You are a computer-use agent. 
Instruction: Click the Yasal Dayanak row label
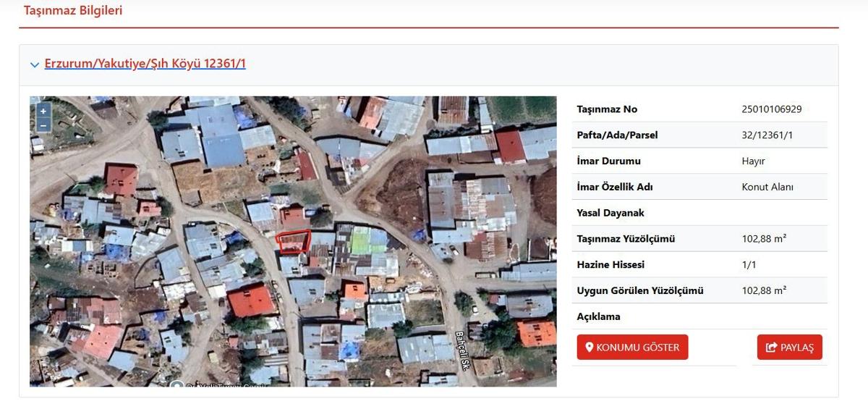click(610, 213)
